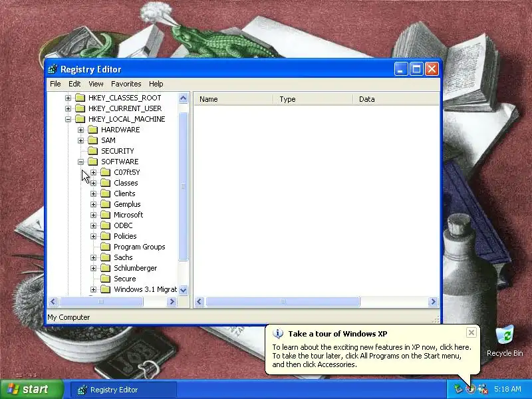Open the Edit menu
532x399 pixels.
click(74, 84)
